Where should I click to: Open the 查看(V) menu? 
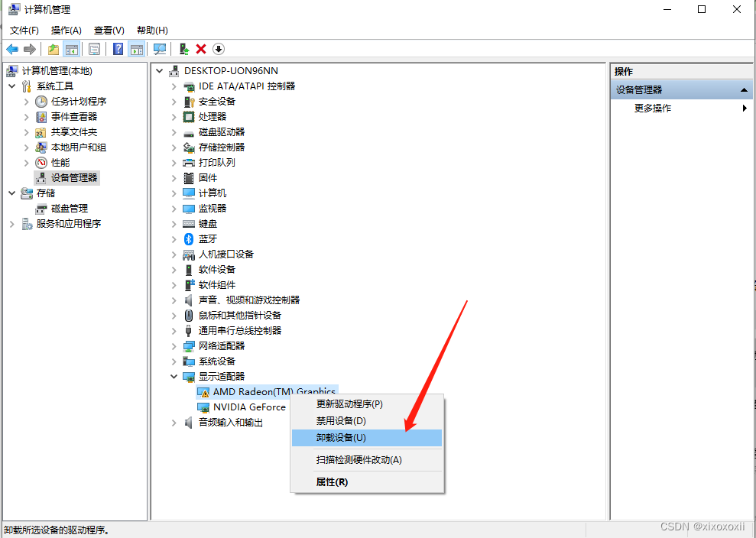click(x=109, y=31)
